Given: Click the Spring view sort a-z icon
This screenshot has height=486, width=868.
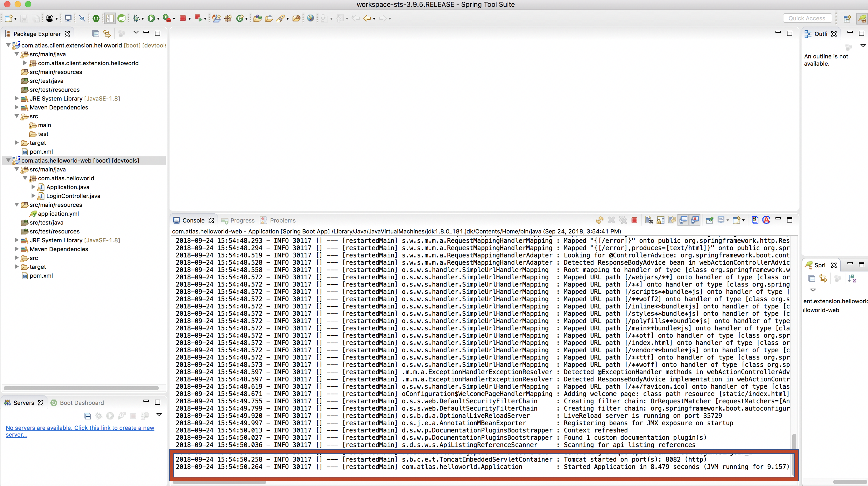Looking at the screenshot, I should [x=853, y=278].
